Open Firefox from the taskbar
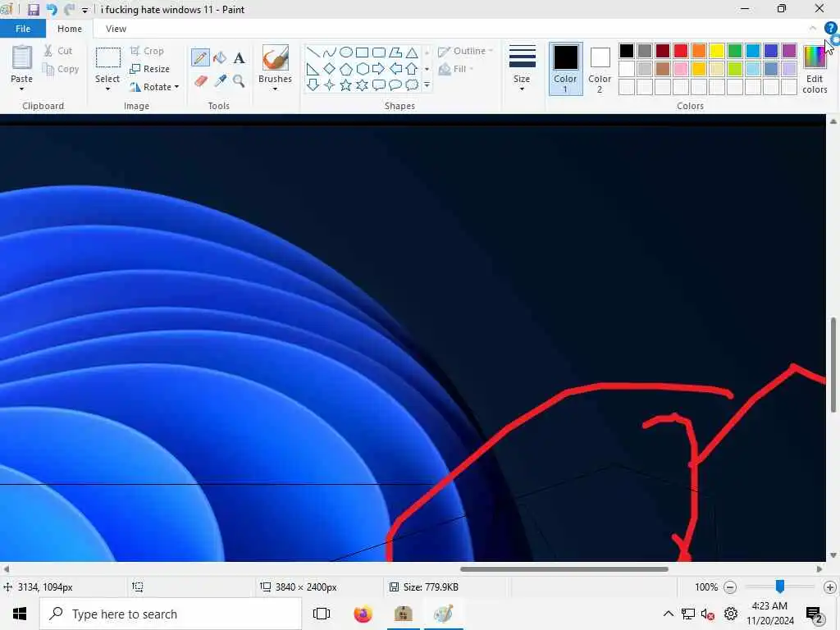840x630 pixels. 363,614
